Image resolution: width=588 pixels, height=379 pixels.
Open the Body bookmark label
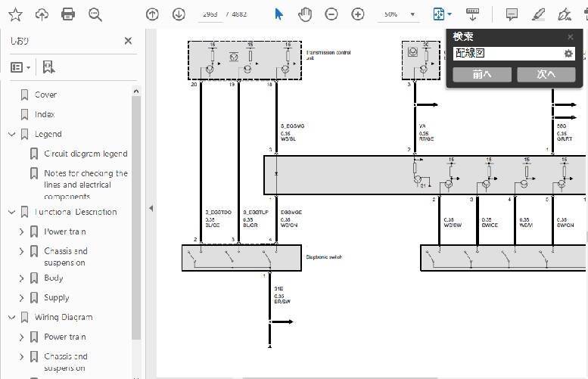point(53,278)
